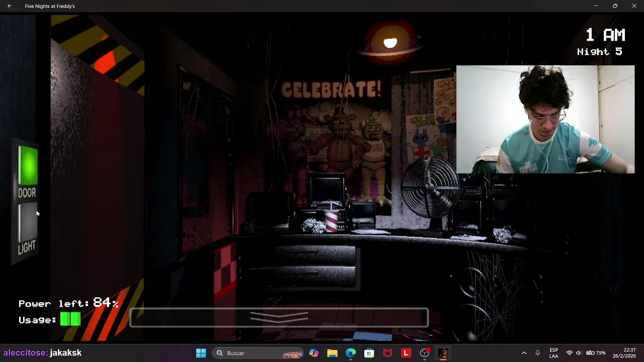644x362 pixels.
Task: Open the red L app in taskbar
Action: 406,353
